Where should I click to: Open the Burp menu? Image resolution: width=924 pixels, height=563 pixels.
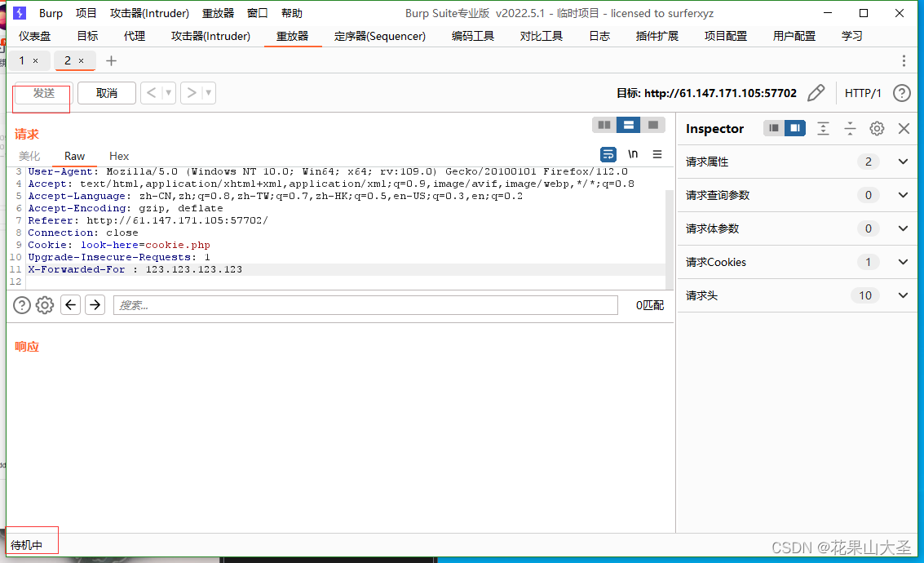pyautogui.click(x=51, y=13)
